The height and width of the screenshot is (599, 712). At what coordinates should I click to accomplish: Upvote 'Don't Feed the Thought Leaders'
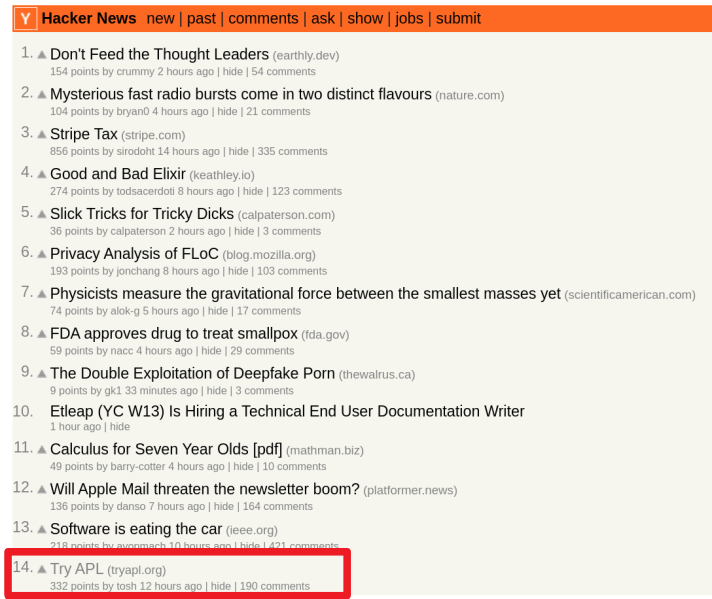click(42, 55)
